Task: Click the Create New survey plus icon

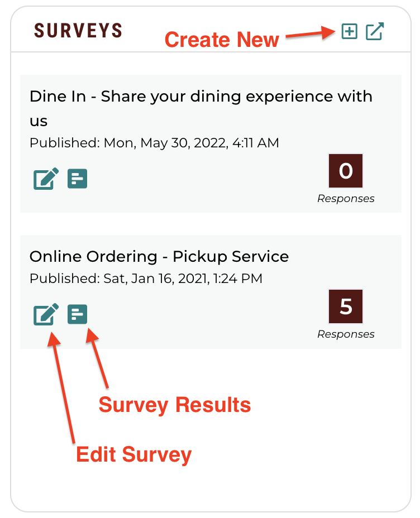Action: point(349,31)
